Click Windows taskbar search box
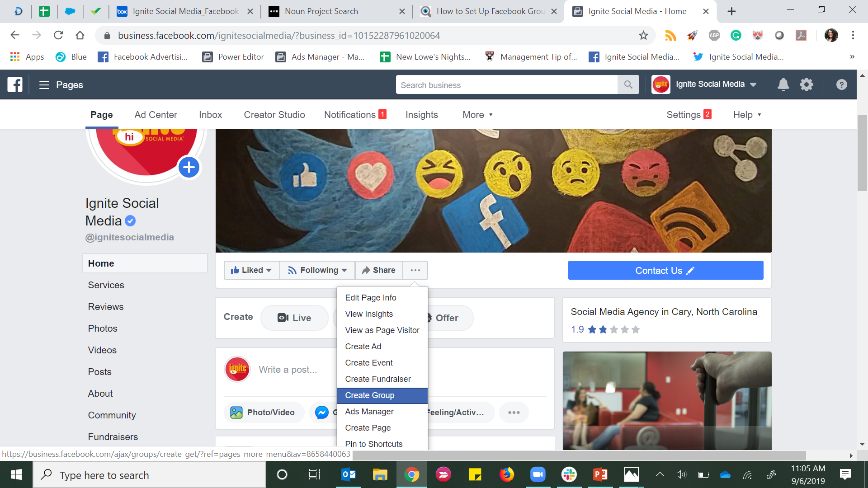The height and width of the screenshot is (488, 868). [x=149, y=475]
